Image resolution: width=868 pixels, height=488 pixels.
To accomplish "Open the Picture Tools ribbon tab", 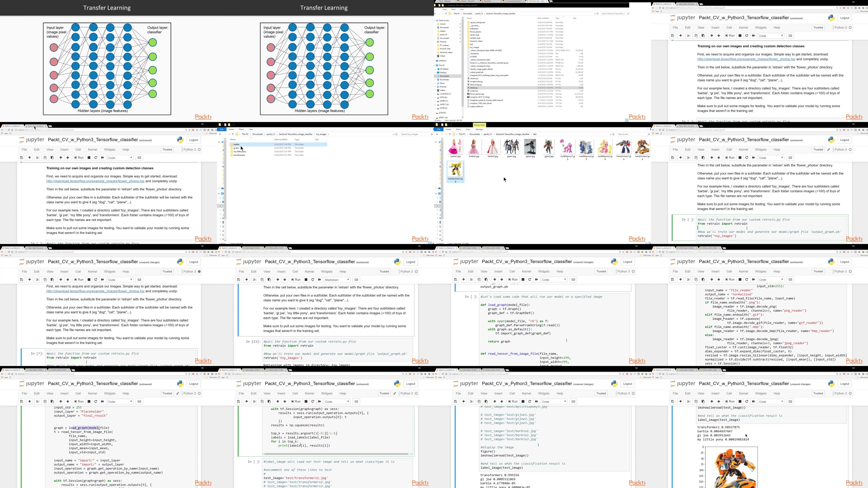I will pyautogui.click(x=479, y=125).
